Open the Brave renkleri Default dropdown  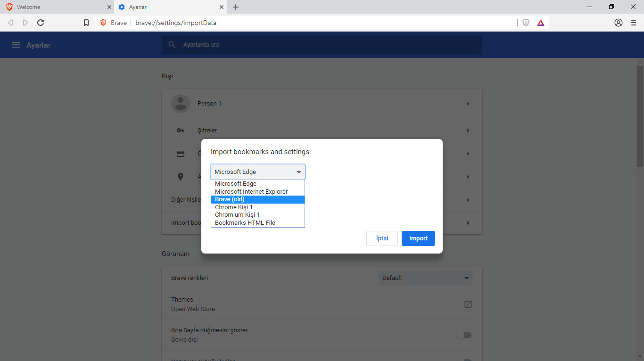[x=426, y=278]
